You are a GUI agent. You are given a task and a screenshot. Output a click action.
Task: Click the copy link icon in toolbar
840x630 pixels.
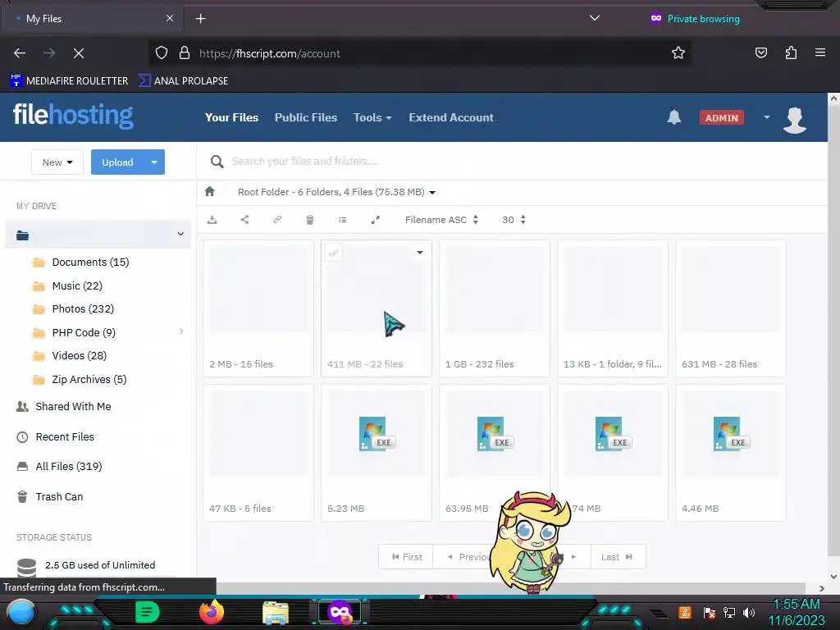tap(277, 220)
